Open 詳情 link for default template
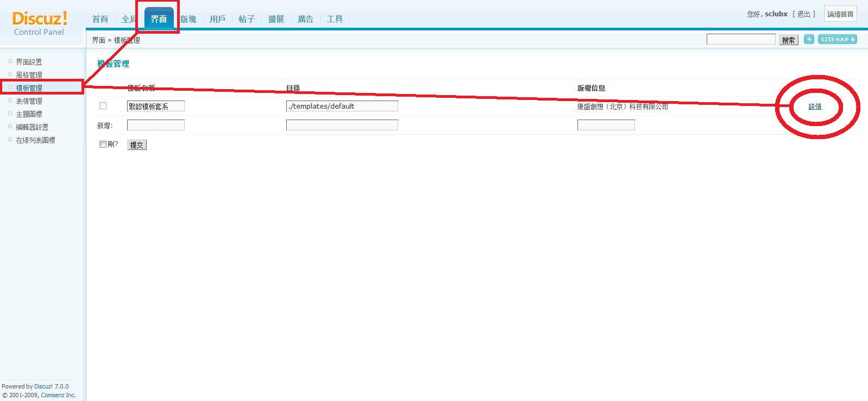868x401 pixels. [x=815, y=106]
